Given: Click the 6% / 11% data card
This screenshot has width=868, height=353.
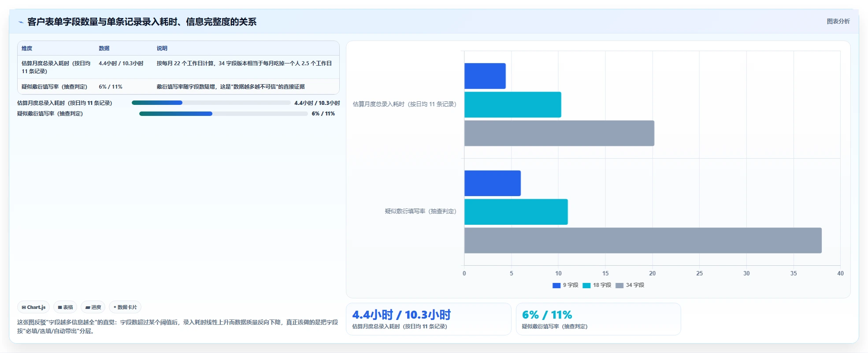Looking at the screenshot, I should [x=598, y=319].
